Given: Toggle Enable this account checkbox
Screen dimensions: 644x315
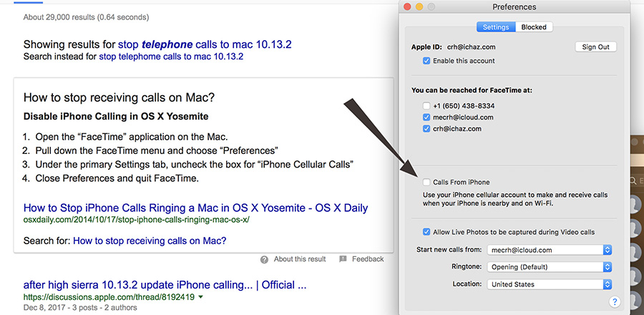Looking at the screenshot, I should [426, 61].
